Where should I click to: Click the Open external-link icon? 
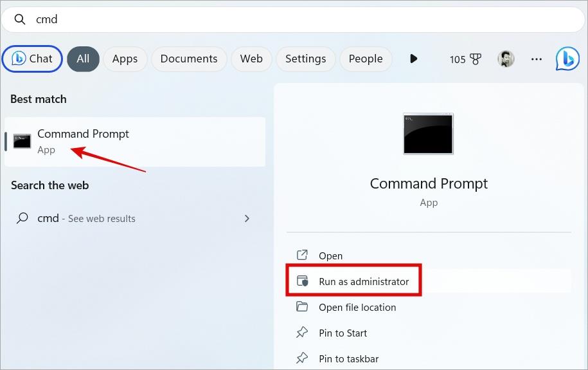pyautogui.click(x=302, y=255)
